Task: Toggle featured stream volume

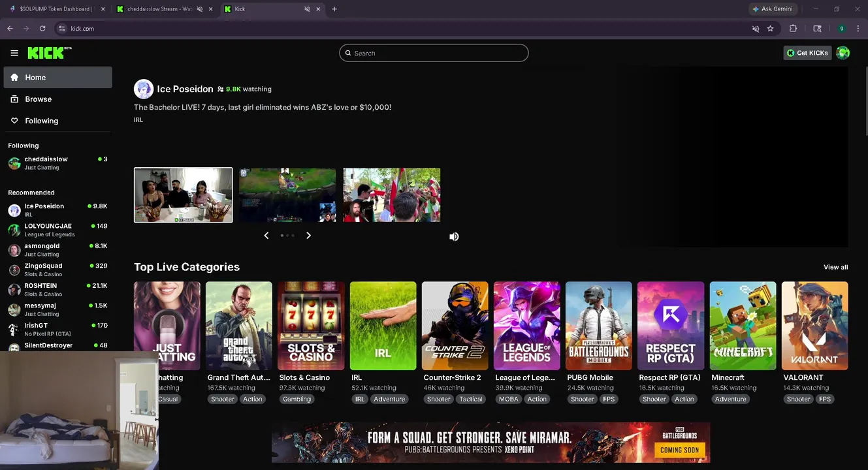Action: (x=454, y=237)
